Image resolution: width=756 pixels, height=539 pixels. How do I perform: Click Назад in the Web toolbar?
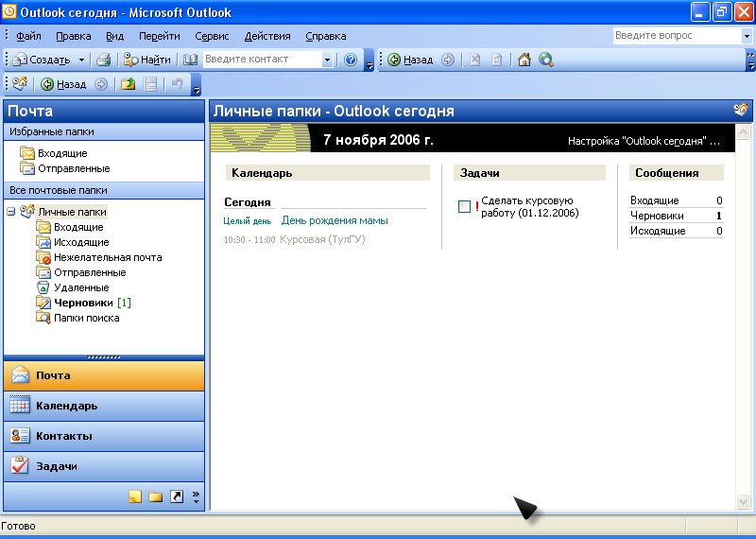(410, 60)
